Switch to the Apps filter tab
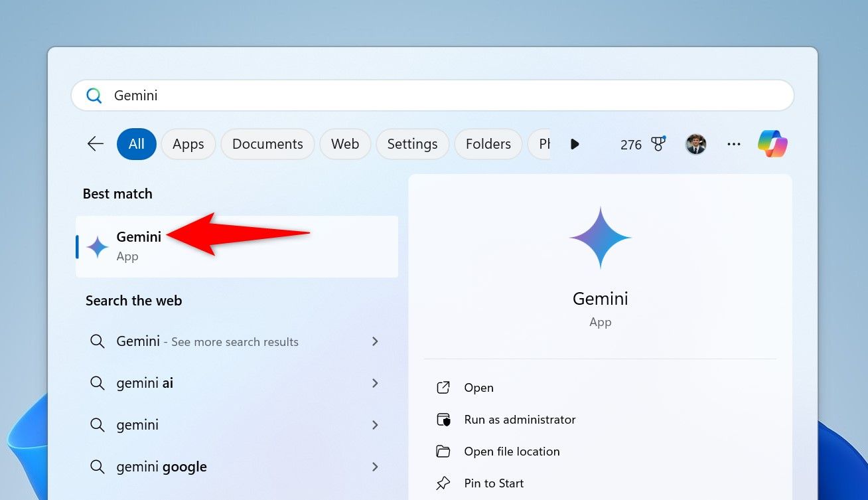The width and height of the screenshot is (868, 500). [188, 144]
